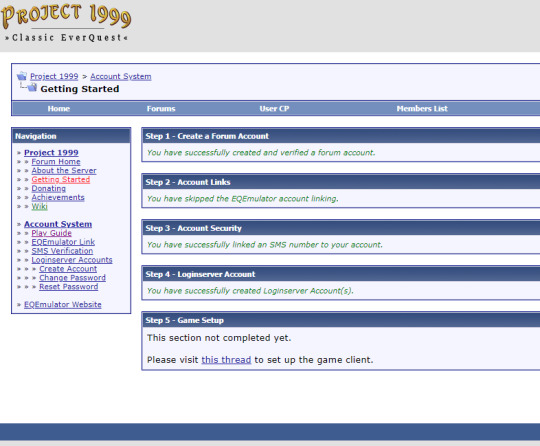Click the Project 1999 heading link in the Navigation panel

(51, 153)
